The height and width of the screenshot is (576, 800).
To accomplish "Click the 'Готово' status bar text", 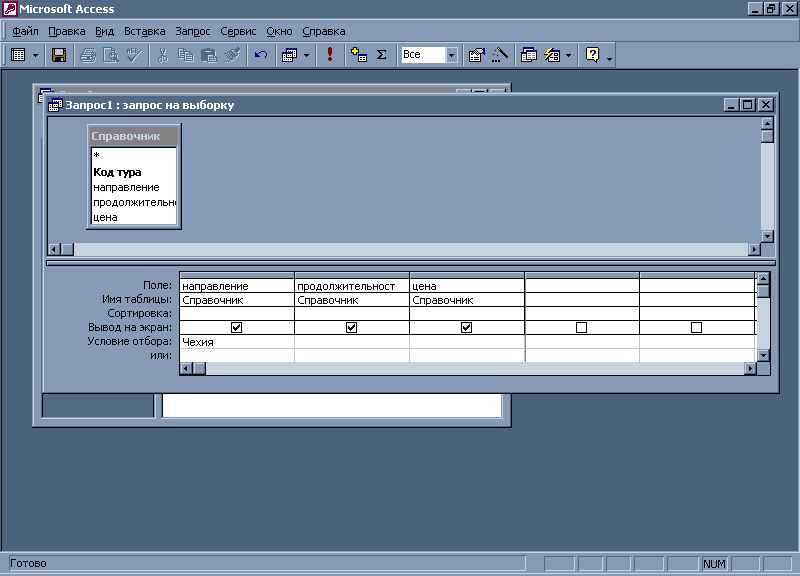I will pos(28,563).
